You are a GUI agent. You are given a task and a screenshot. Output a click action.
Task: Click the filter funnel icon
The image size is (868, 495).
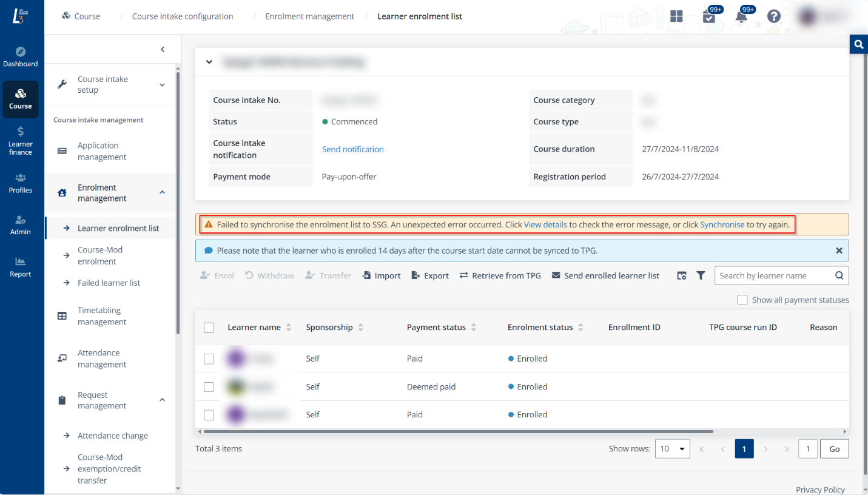(701, 275)
